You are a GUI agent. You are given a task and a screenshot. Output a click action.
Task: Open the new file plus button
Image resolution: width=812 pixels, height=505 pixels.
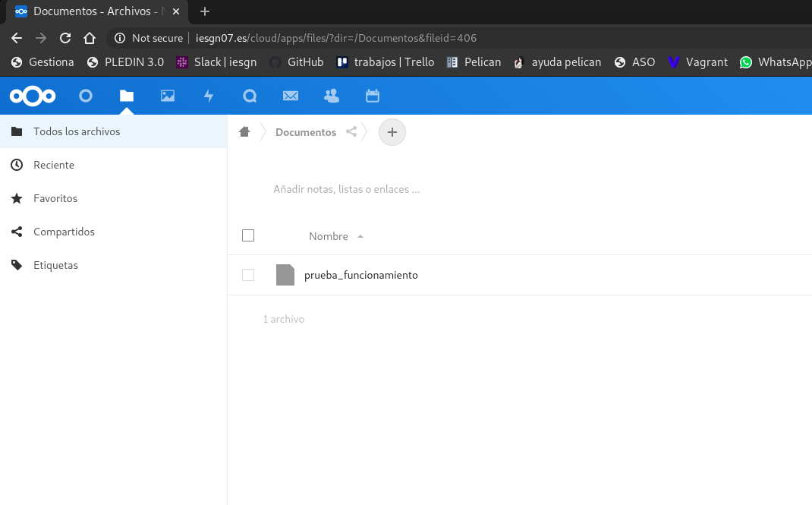tap(392, 132)
